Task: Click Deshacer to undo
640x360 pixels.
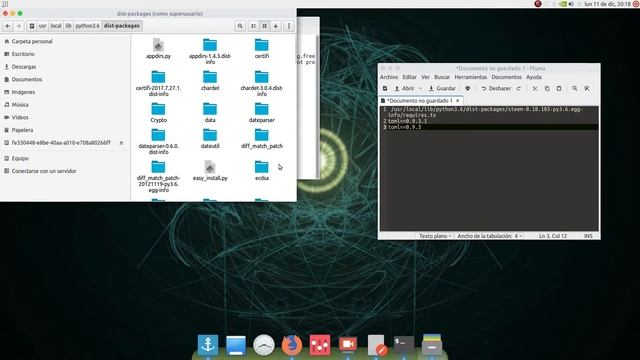Action: [x=496, y=89]
